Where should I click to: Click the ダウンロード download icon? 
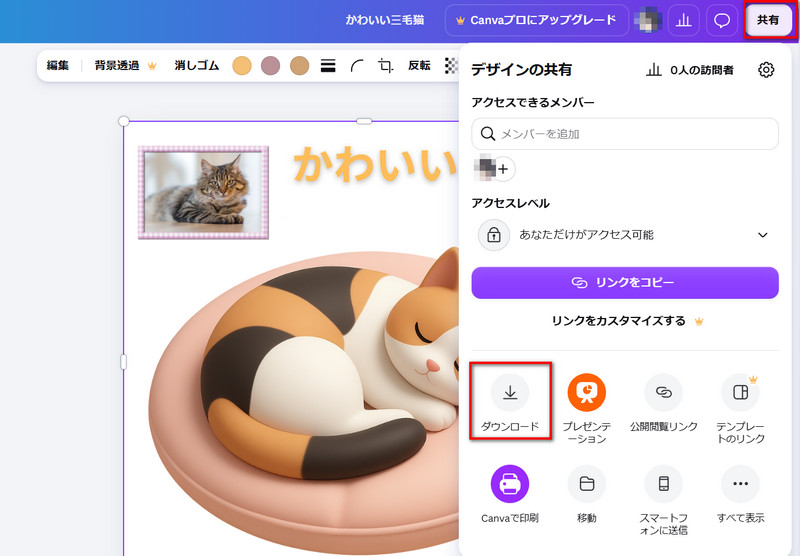510,392
